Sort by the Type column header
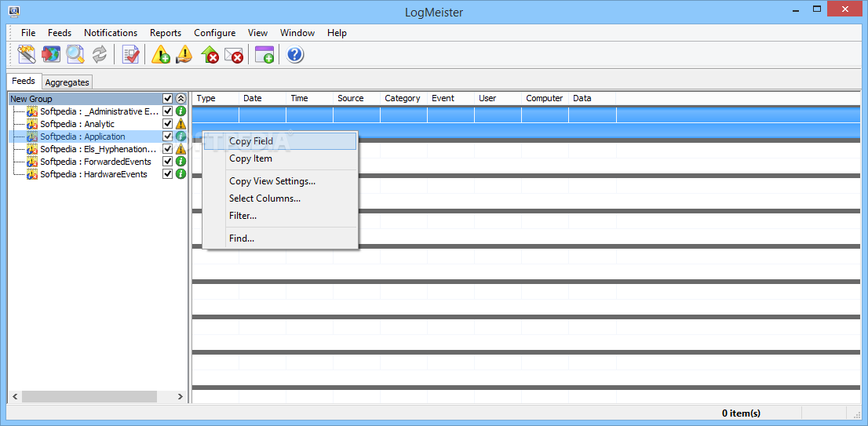Image resolution: width=868 pixels, height=426 pixels. [215, 98]
